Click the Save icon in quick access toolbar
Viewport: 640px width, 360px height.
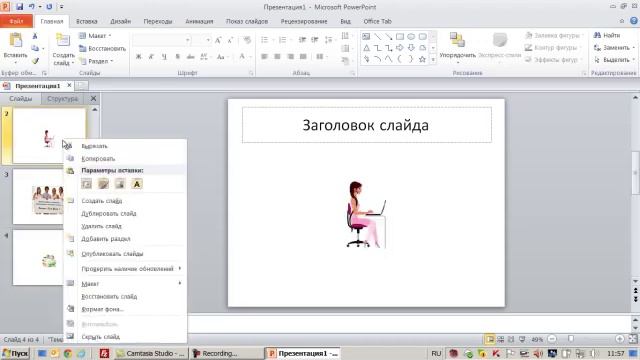pos(19,7)
